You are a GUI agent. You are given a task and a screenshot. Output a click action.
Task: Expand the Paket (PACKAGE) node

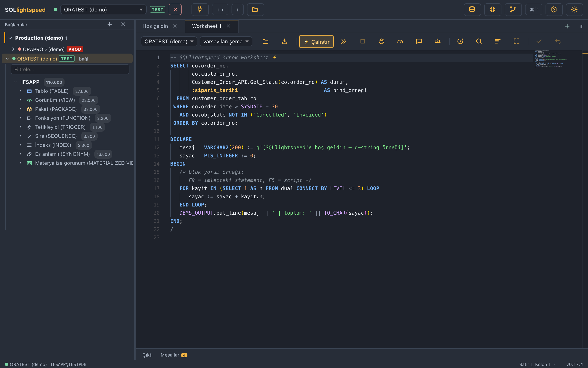tap(21, 109)
